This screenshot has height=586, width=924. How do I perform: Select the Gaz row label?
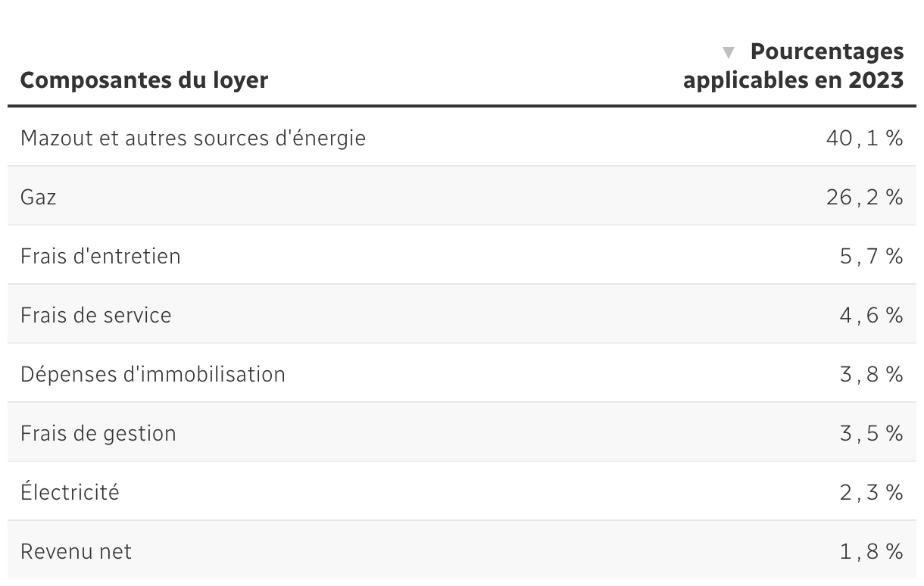[39, 198]
